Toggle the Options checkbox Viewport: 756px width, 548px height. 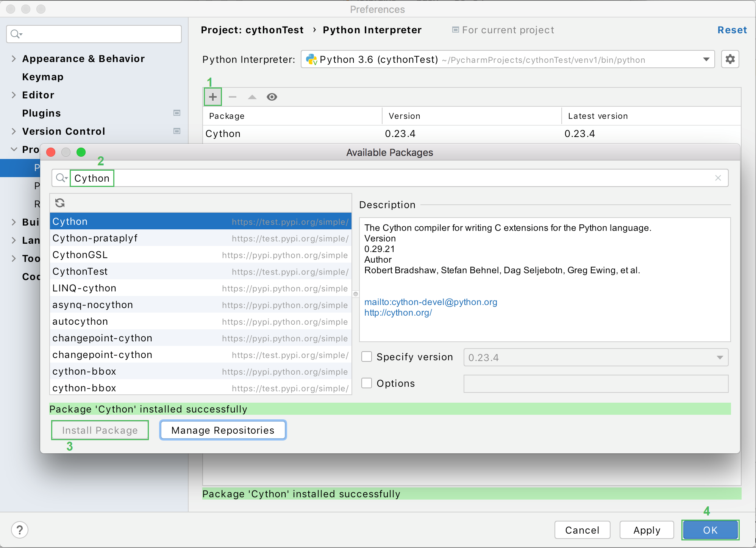pyautogui.click(x=366, y=384)
